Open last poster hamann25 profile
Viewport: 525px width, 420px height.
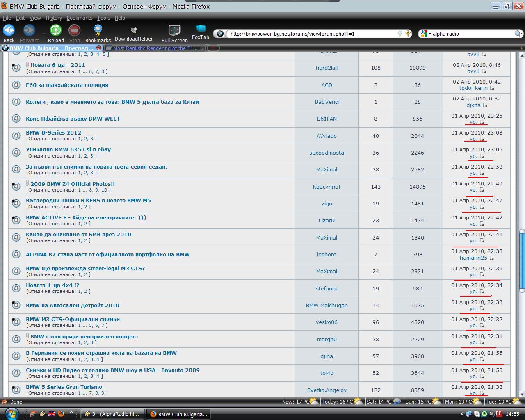(473, 258)
